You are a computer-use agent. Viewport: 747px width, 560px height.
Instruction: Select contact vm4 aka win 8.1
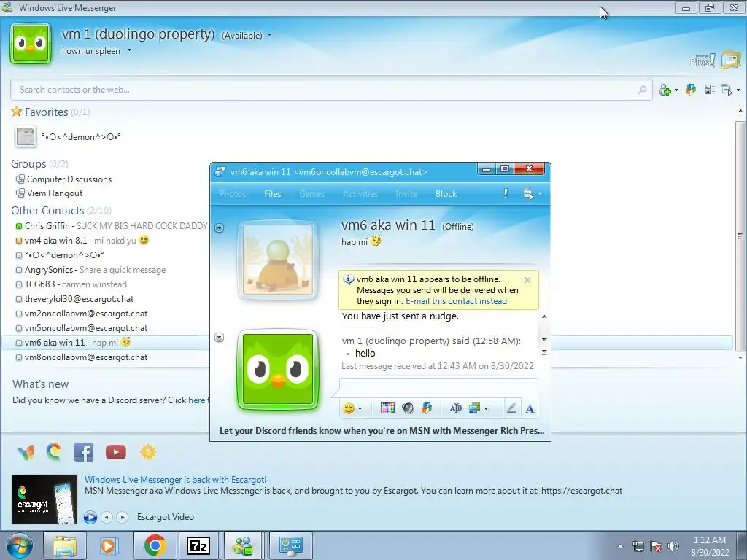click(x=55, y=241)
